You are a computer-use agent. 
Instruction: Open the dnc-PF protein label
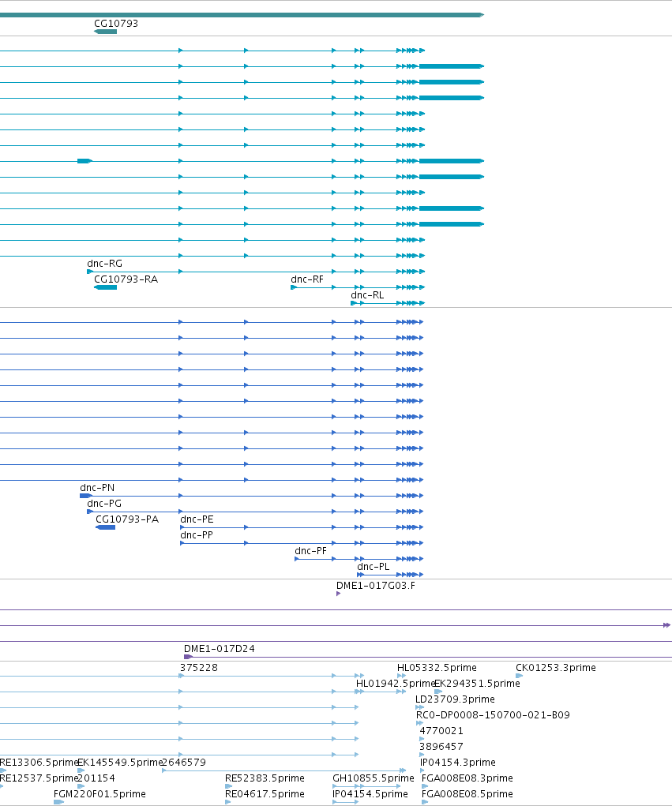[x=310, y=550]
